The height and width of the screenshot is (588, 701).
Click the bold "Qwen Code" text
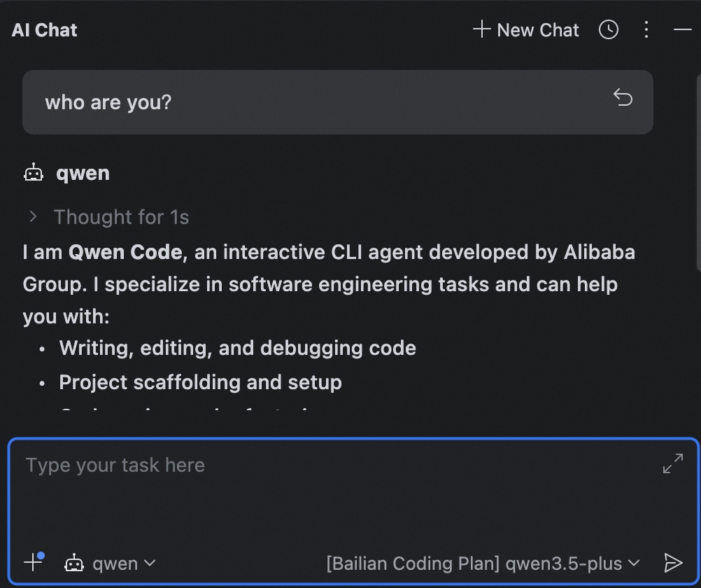point(125,252)
